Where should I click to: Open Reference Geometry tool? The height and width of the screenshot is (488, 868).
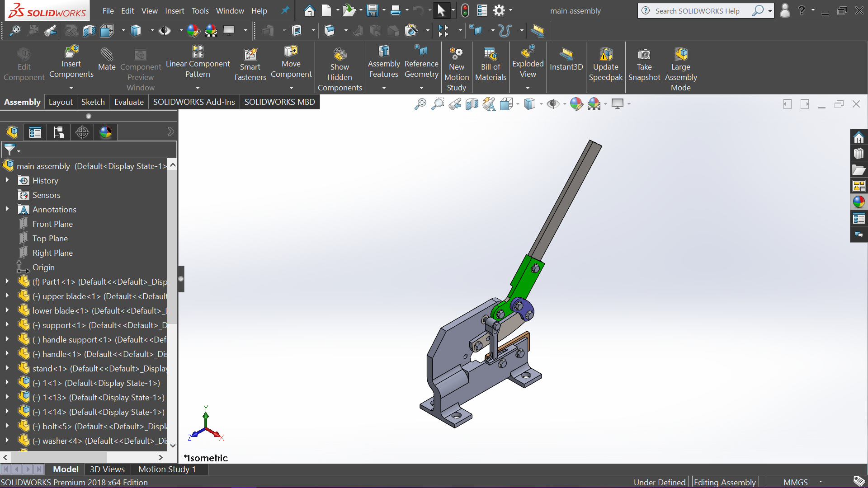click(421, 62)
